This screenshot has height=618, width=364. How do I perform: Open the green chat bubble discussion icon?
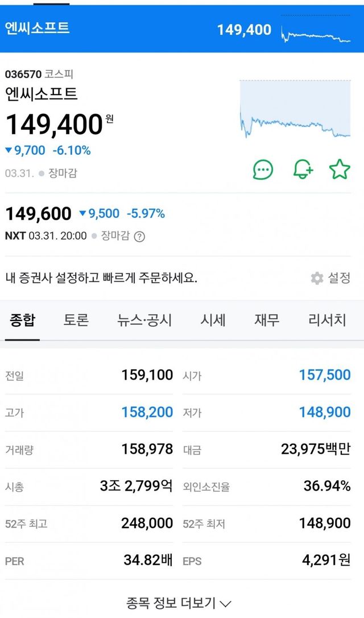tap(263, 169)
